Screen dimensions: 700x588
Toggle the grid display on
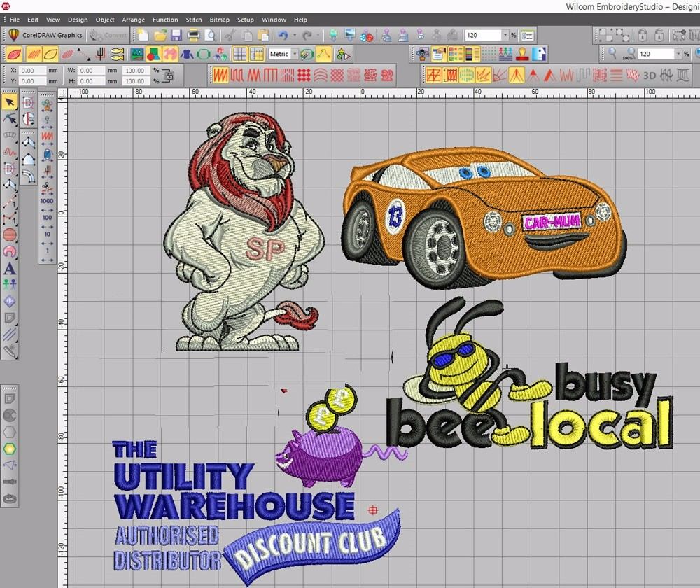(240, 52)
